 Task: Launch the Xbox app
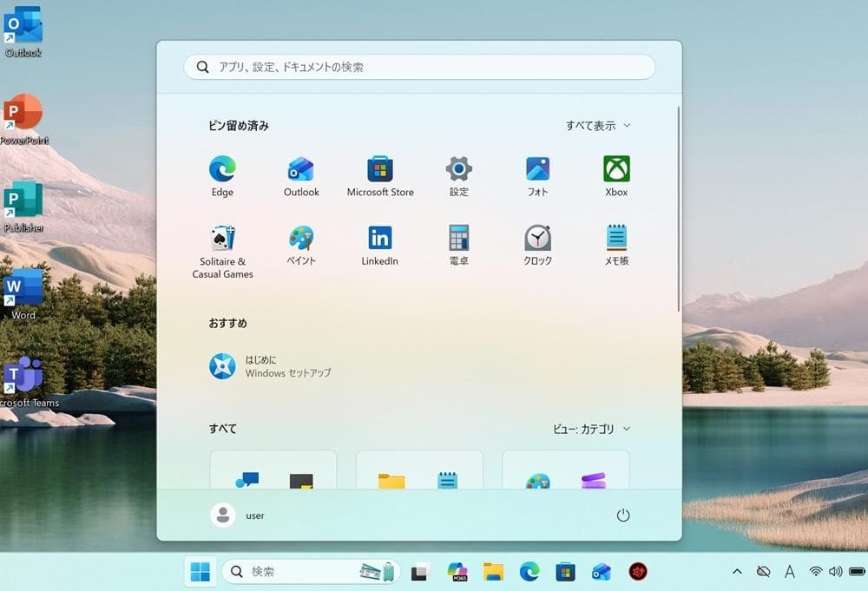(x=615, y=171)
